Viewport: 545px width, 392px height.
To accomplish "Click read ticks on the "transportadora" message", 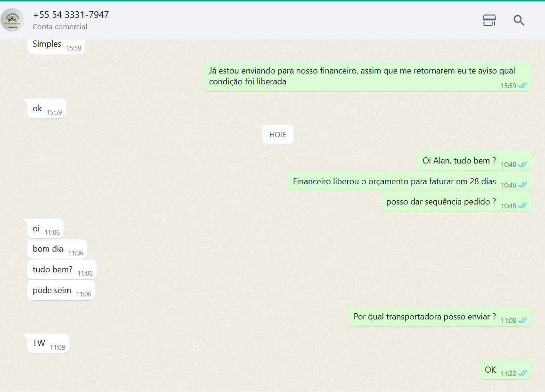I will [522, 320].
